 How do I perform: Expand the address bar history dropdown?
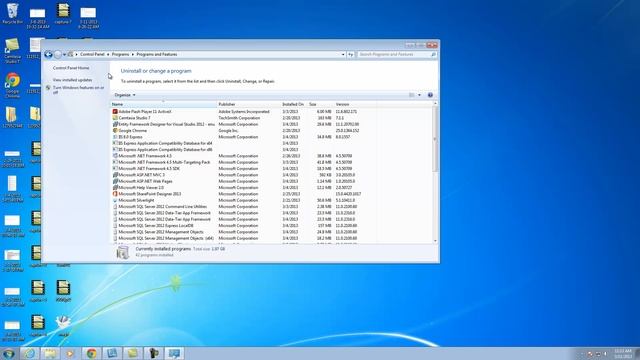click(x=343, y=54)
